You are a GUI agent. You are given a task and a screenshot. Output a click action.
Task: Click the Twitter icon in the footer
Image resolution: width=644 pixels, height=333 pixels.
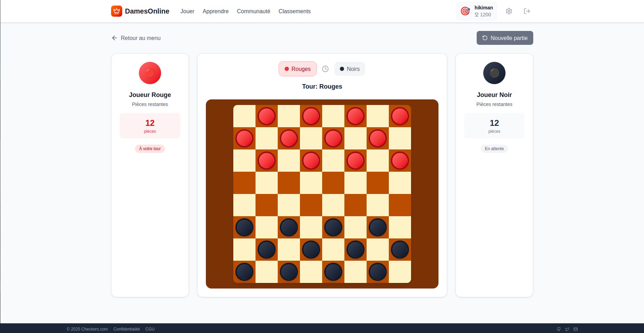(x=567, y=329)
